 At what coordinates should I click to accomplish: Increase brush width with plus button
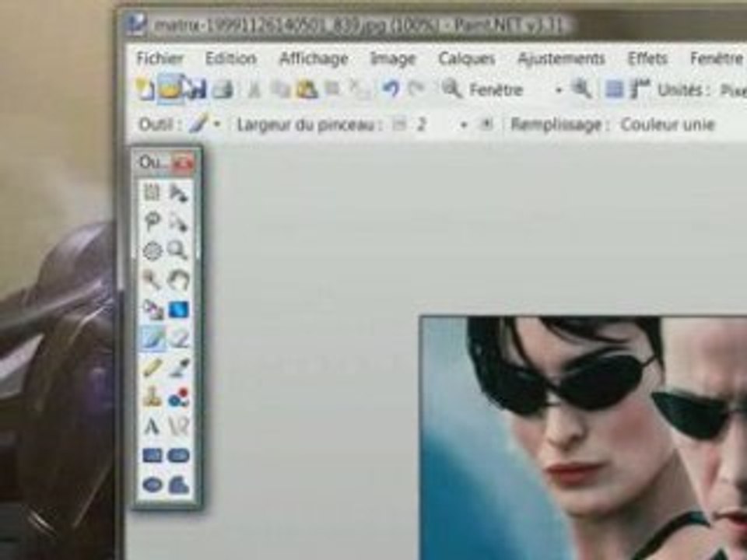click(486, 124)
